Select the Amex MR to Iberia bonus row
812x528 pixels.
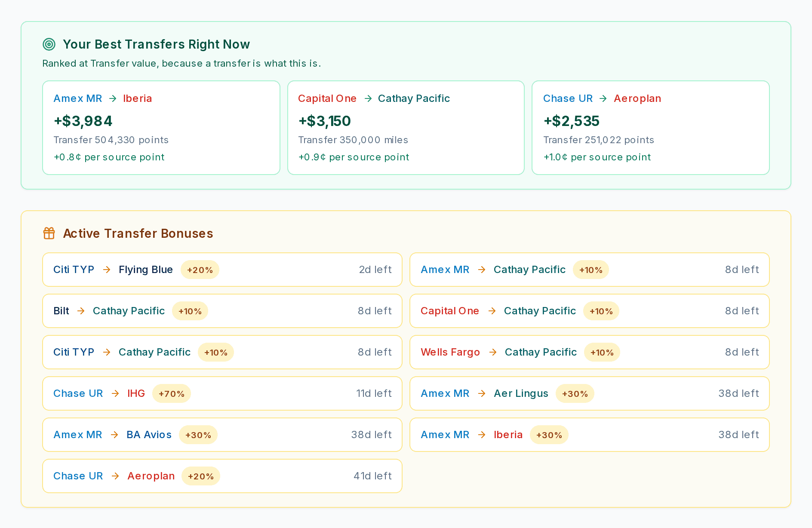click(x=590, y=435)
